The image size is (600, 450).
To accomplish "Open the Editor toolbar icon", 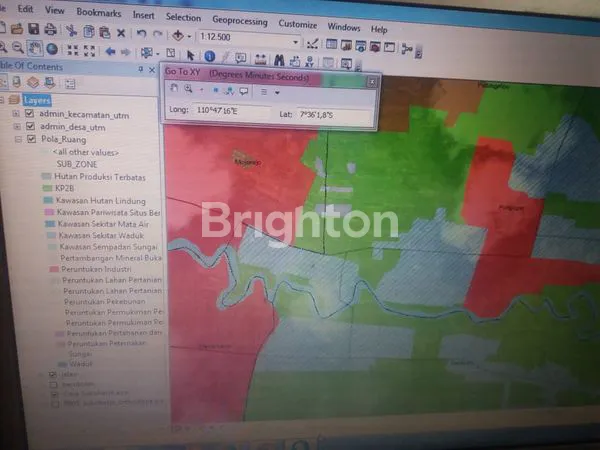I will point(312,44).
